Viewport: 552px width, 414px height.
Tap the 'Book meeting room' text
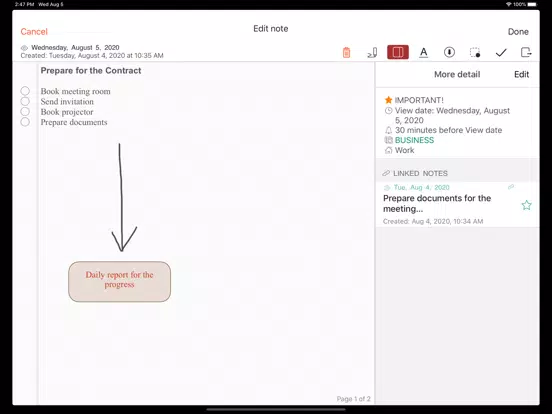click(75, 91)
